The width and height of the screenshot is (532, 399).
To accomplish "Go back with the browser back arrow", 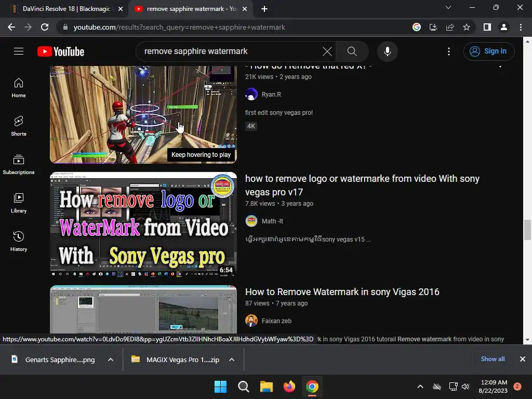I will pyautogui.click(x=11, y=27).
